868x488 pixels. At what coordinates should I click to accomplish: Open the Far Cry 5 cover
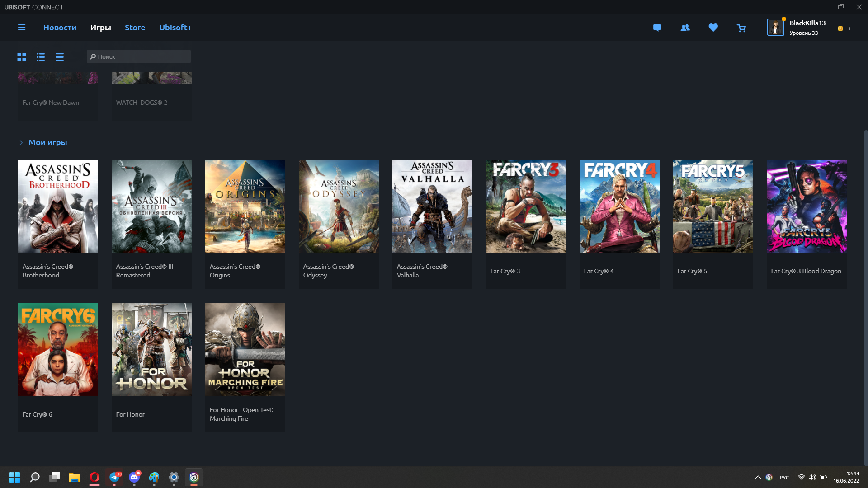[x=713, y=206]
